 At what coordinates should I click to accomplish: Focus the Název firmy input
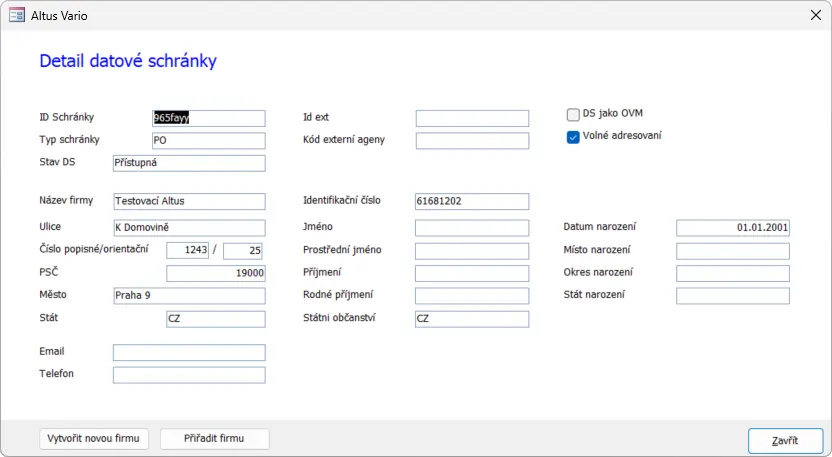pyautogui.click(x=189, y=202)
